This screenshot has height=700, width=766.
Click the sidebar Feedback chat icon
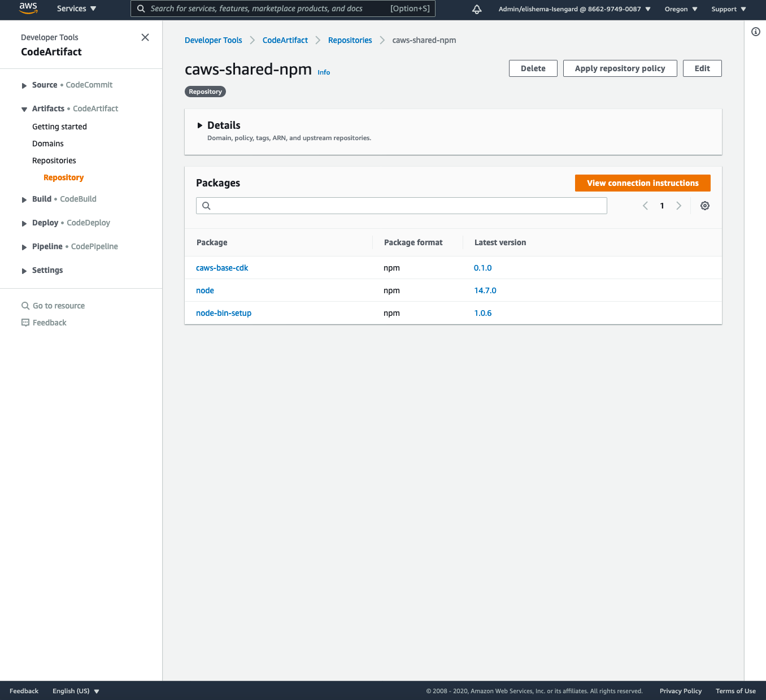tap(25, 323)
